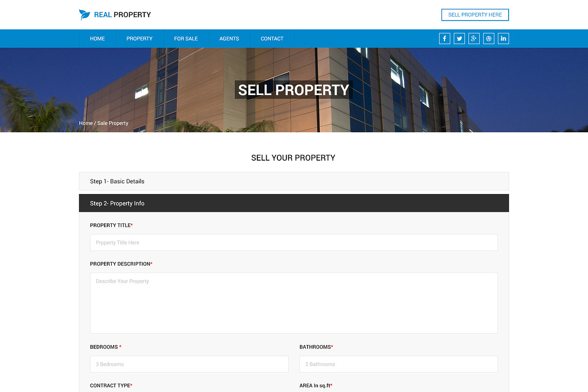588x392 pixels.
Task: Click the Real Property leaf logo
Action: (x=85, y=15)
